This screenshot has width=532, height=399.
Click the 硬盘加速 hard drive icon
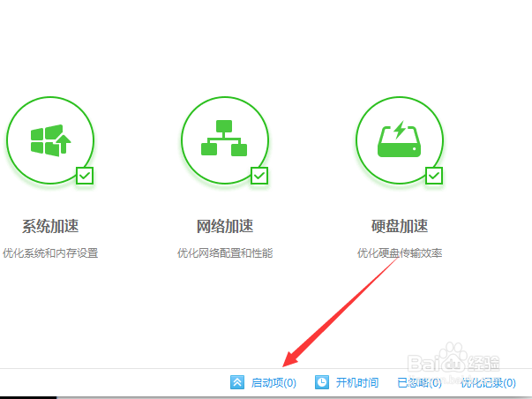pos(400,139)
